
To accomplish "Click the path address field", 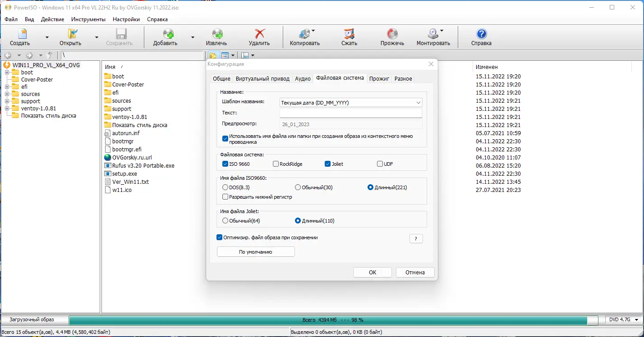I will pos(133,55).
